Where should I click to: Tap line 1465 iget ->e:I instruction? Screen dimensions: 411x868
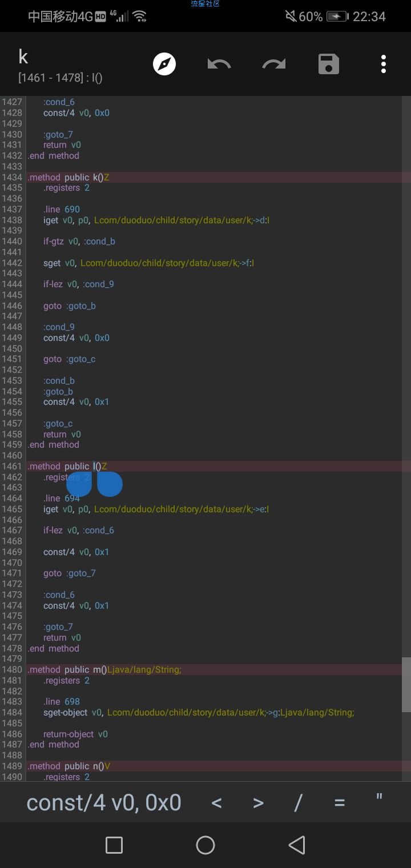click(156, 509)
